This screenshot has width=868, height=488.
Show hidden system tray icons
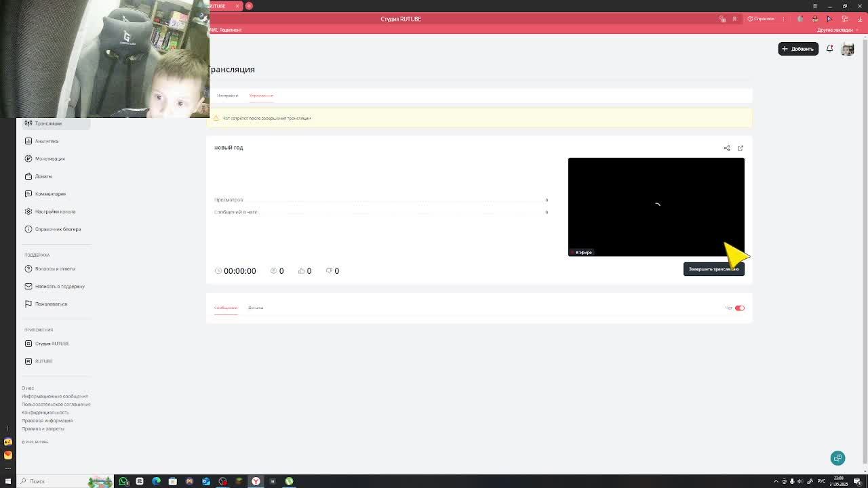click(x=776, y=481)
